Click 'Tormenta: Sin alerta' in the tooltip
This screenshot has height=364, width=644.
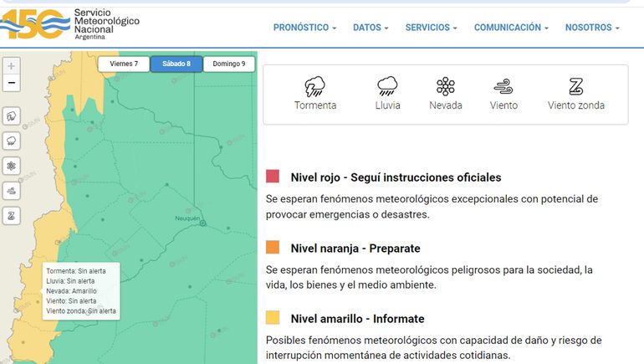click(76, 271)
